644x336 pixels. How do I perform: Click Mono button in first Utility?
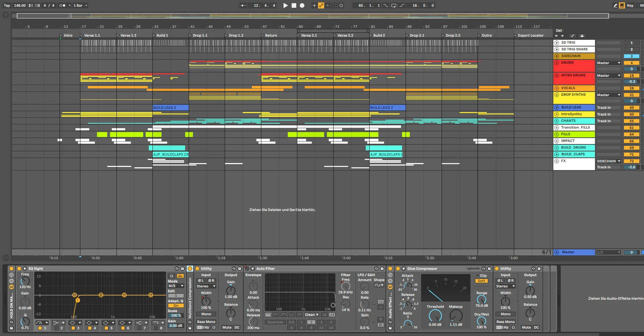click(x=206, y=314)
